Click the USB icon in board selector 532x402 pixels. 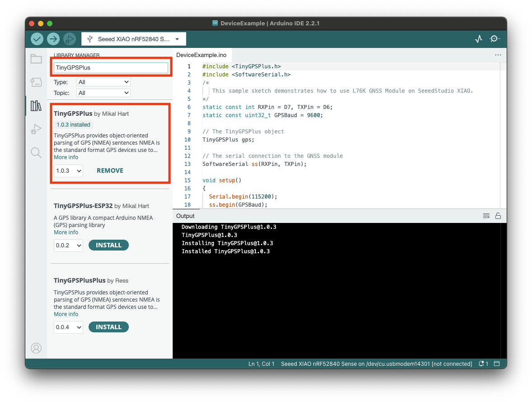tap(90, 39)
